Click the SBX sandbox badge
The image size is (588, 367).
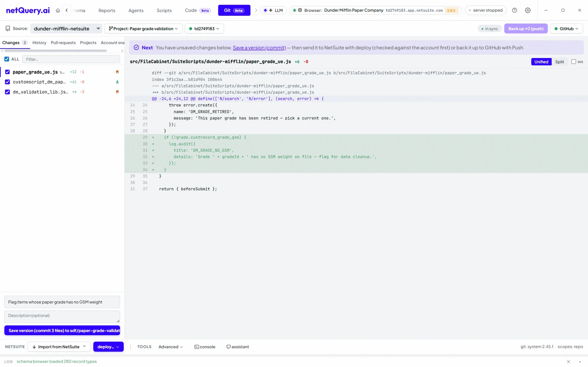click(451, 10)
